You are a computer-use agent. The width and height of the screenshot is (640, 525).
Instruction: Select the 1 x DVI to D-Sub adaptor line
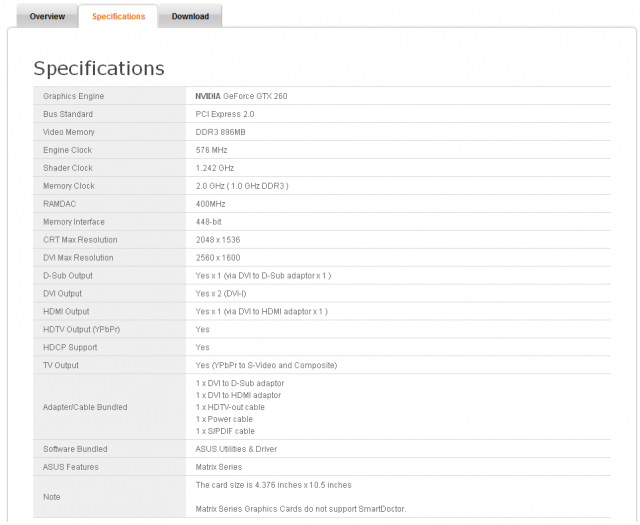coord(240,383)
